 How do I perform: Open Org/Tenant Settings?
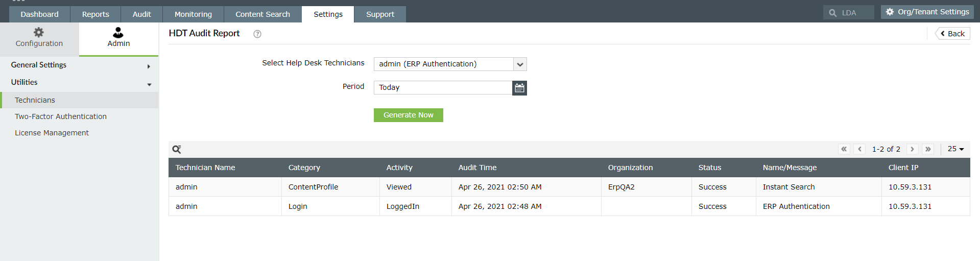click(x=927, y=12)
